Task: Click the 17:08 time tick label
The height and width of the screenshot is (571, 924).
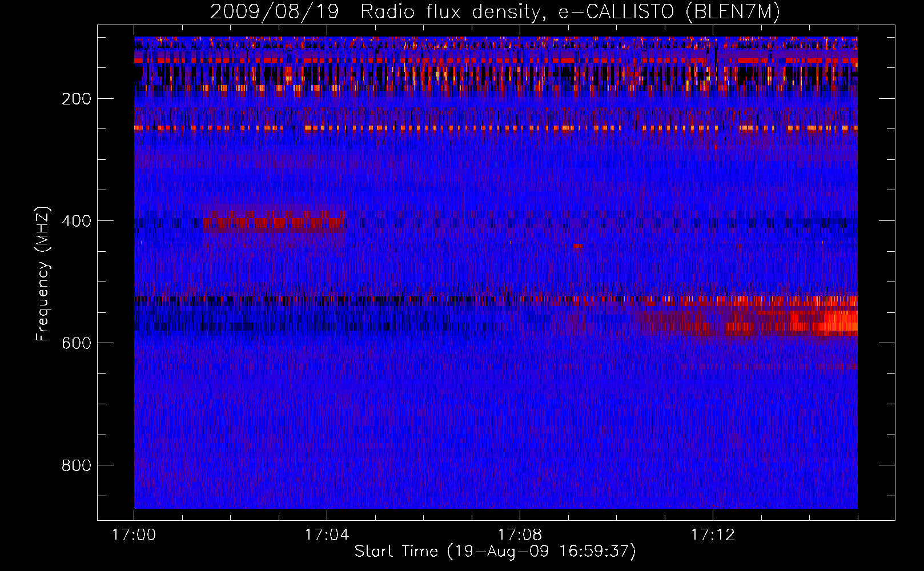Action: (520, 535)
